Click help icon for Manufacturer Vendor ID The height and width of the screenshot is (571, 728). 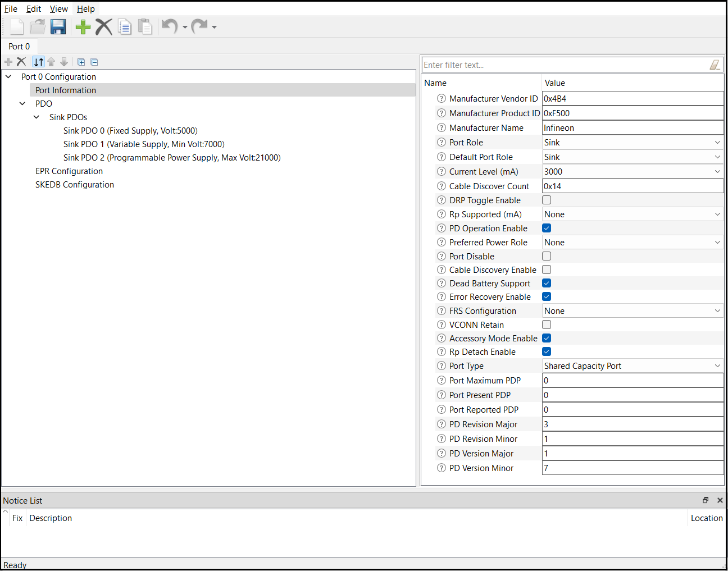click(x=442, y=98)
